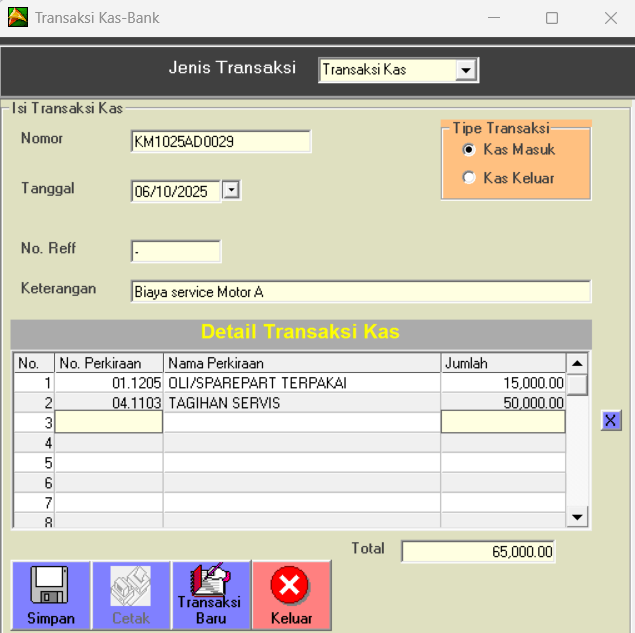Click the No. Reff input field
This screenshot has height=633, width=635.
click(x=175, y=251)
